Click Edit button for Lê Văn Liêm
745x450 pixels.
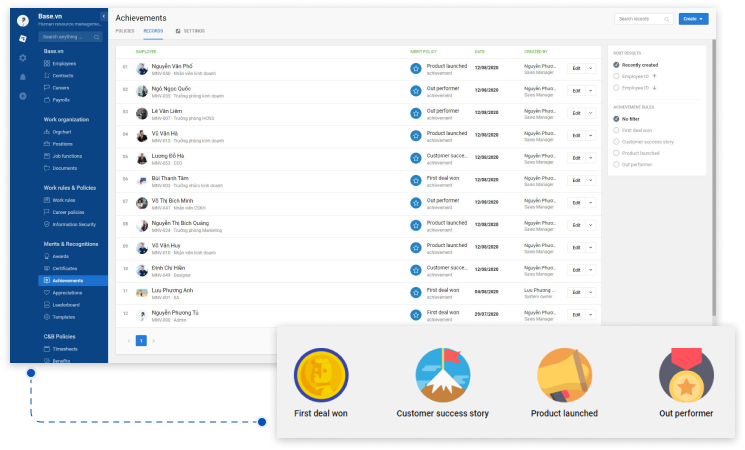coord(576,112)
